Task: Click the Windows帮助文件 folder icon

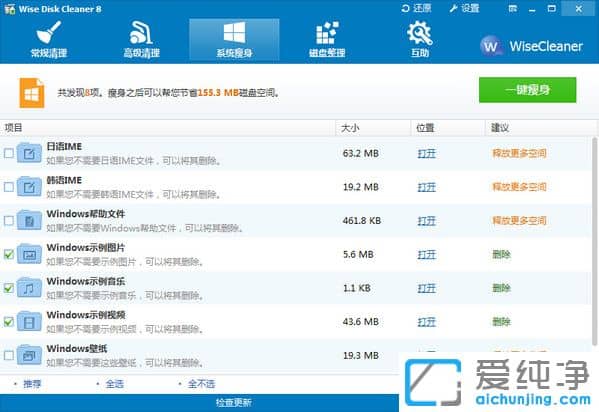Action: [x=29, y=220]
